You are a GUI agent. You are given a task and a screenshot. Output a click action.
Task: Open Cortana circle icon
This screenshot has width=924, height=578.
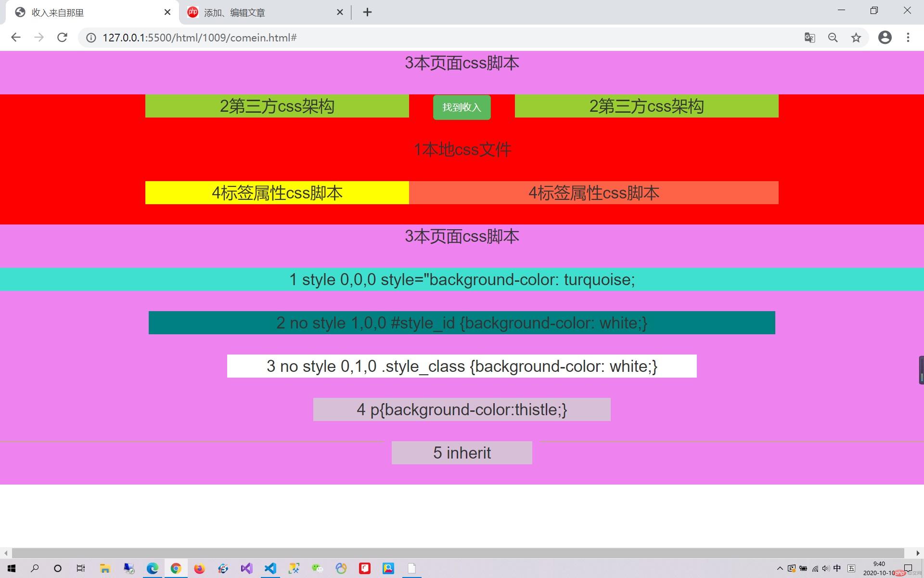(x=58, y=568)
